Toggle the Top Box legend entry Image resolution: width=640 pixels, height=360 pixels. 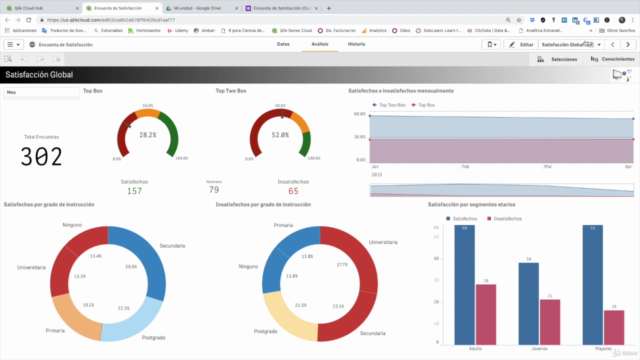[x=423, y=105]
